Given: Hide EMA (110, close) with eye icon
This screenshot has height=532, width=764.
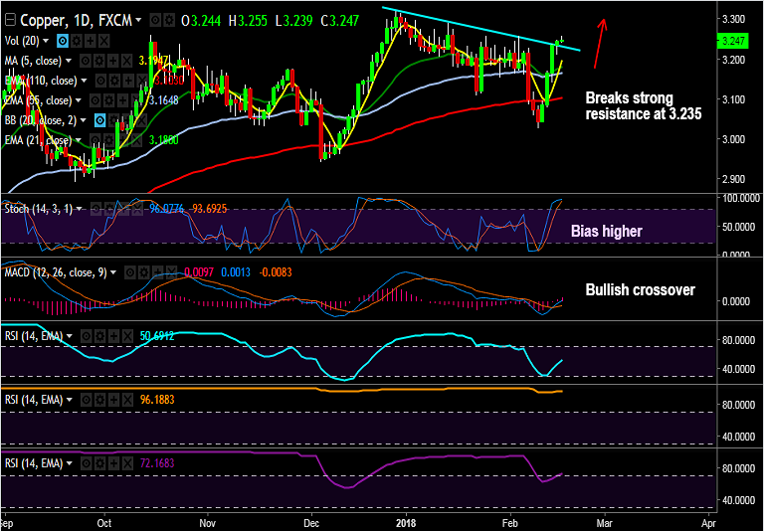Looking at the screenshot, I should 100,81.
